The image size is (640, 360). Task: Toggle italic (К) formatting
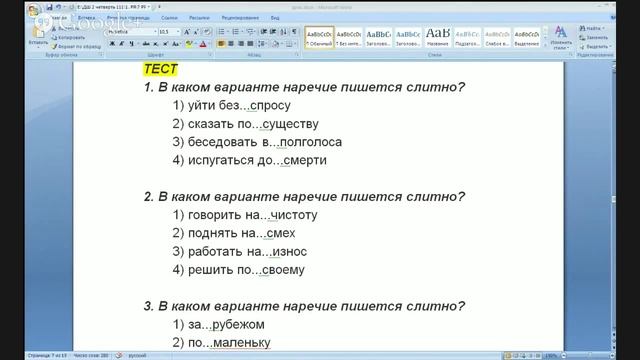point(122,44)
